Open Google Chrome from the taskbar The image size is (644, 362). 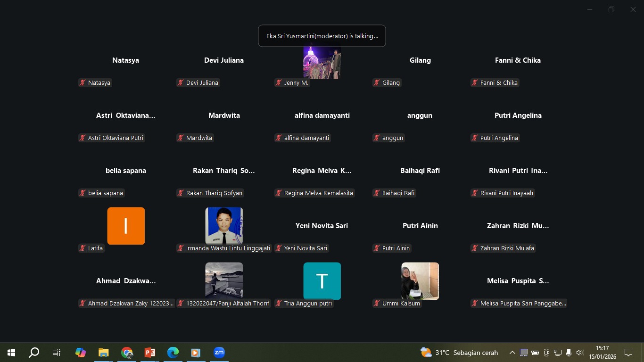(127, 353)
